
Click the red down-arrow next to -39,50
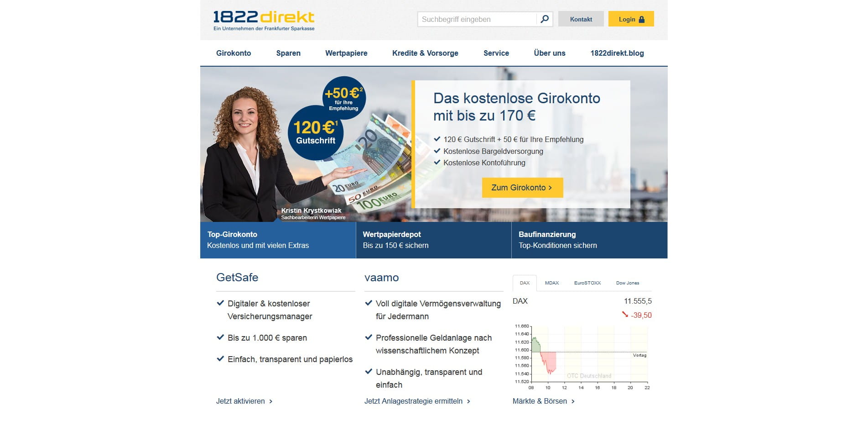coord(625,314)
